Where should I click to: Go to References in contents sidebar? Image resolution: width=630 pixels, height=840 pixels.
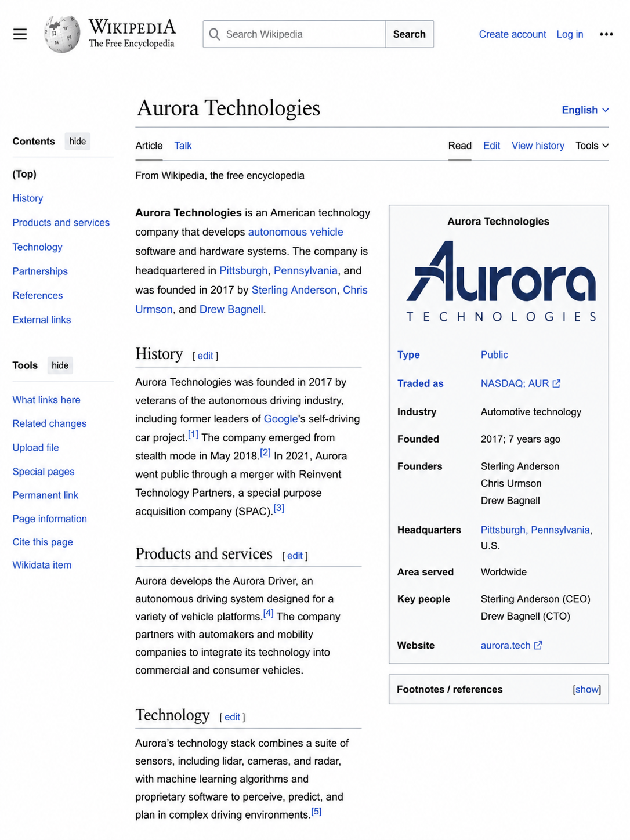(38, 296)
